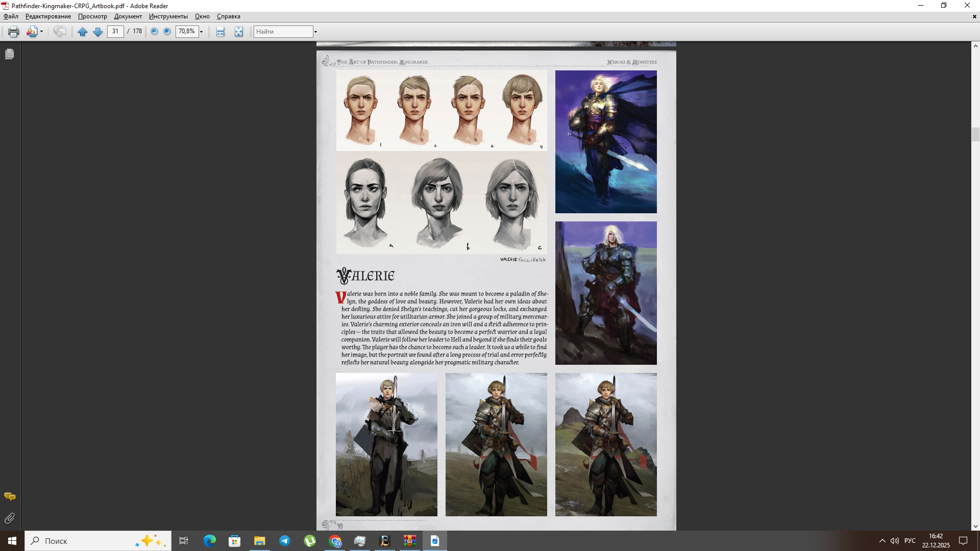Open the Pages panel in left sidebar

pos(10,54)
